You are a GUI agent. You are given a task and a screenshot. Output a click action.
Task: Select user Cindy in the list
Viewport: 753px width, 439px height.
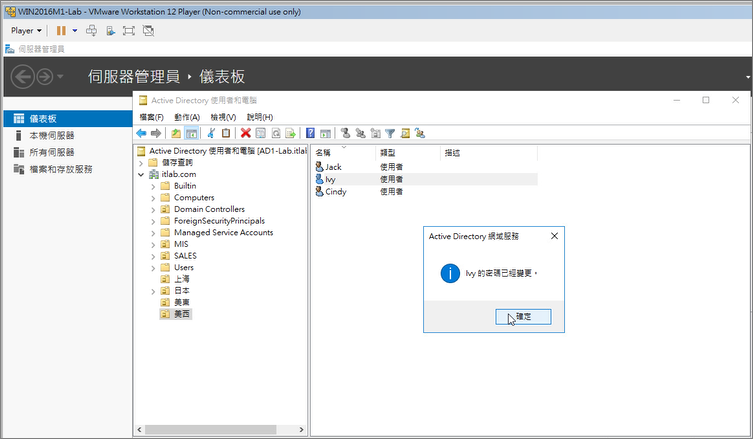tap(331, 192)
